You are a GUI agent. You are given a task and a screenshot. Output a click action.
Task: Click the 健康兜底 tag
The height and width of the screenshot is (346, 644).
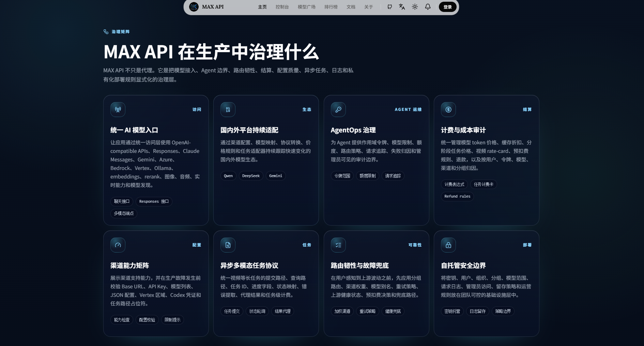[393, 312]
